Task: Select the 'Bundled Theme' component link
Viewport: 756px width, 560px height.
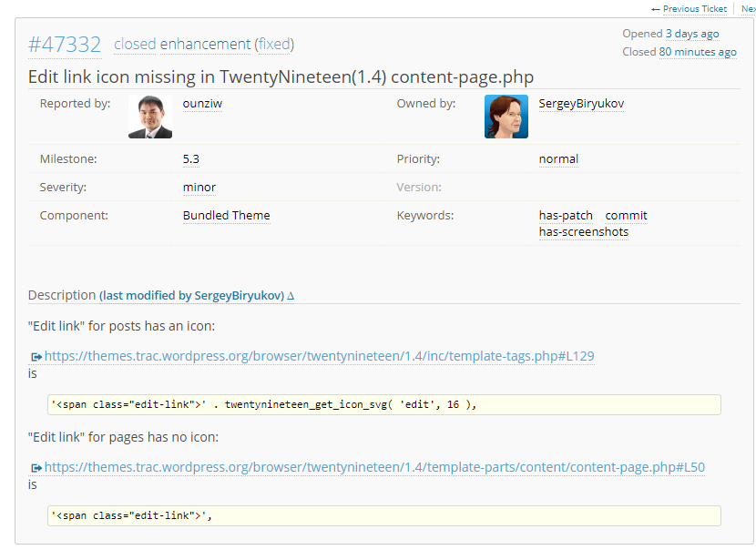Action: [x=226, y=216]
